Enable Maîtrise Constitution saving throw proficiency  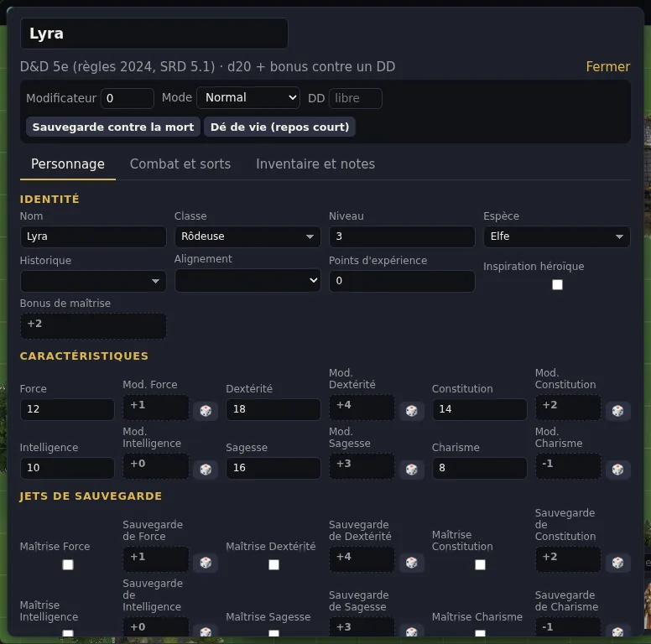pos(480,564)
